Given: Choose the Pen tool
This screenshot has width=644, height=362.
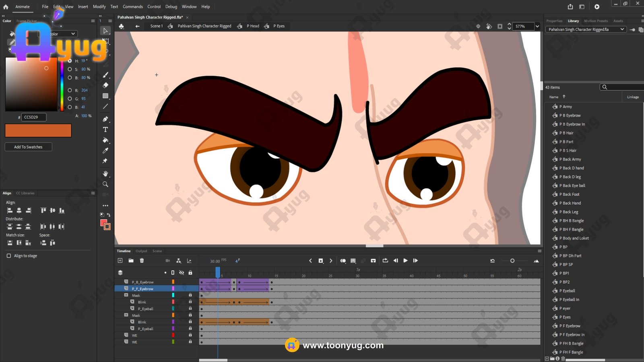Looking at the screenshot, I should [105, 119].
